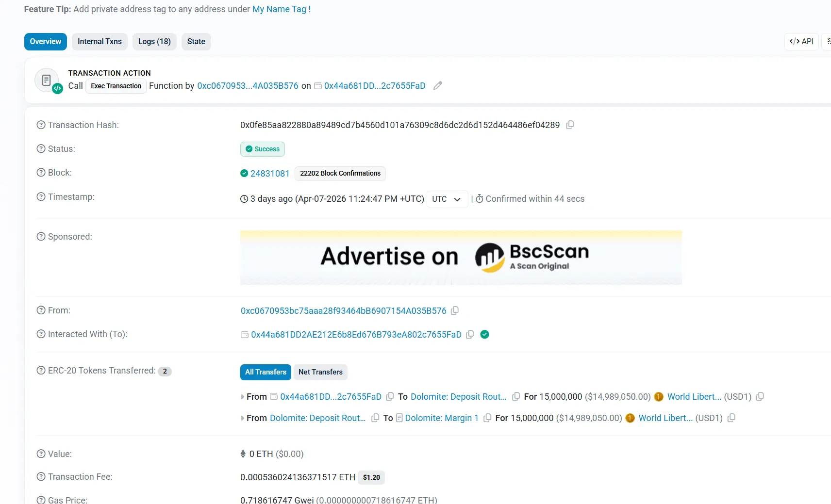Click the help icon beside Transaction Fee
The height and width of the screenshot is (504, 831).
coord(41,477)
